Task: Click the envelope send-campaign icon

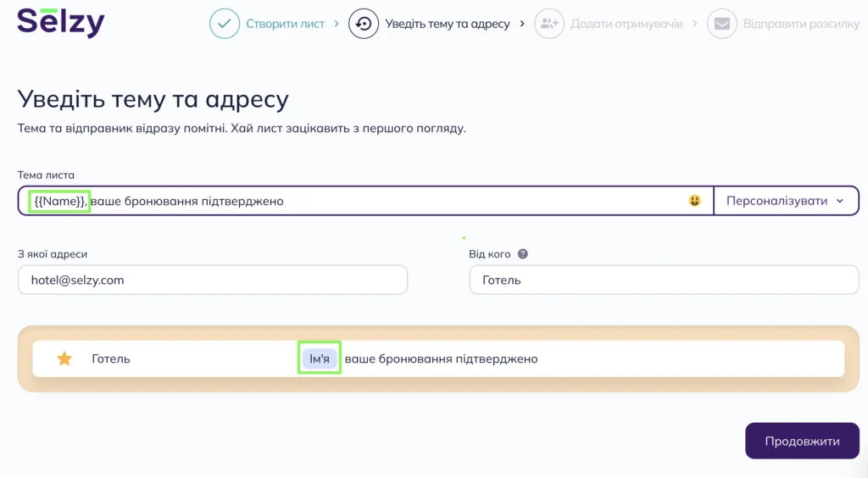Action: 722,24
